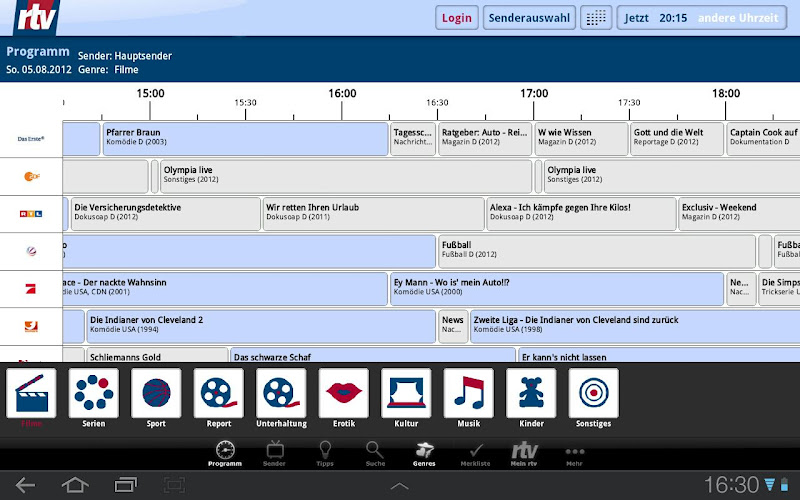Viewport: 800px width, 500px height.
Task: Tap the Android back button
Action: point(25,485)
